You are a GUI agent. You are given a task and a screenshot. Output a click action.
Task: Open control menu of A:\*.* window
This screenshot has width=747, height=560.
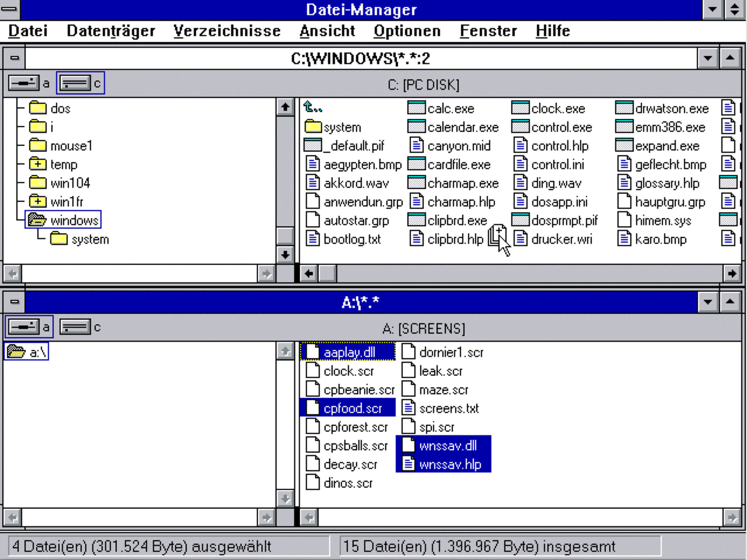(x=15, y=302)
